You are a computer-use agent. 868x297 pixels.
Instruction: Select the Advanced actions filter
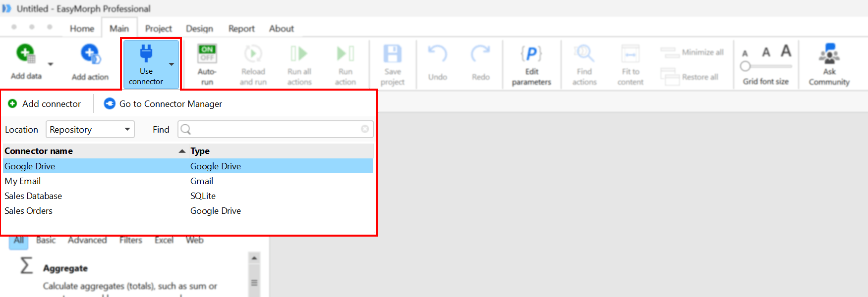87,240
